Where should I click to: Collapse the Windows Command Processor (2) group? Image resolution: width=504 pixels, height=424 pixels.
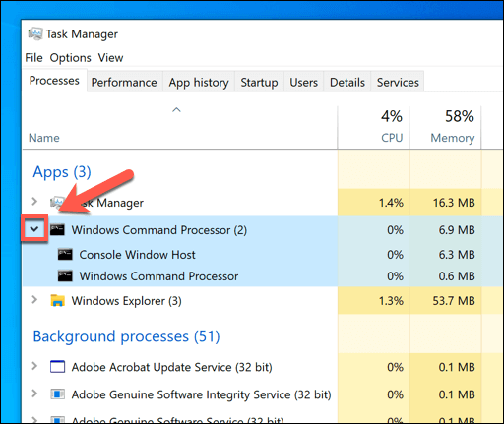tap(34, 229)
